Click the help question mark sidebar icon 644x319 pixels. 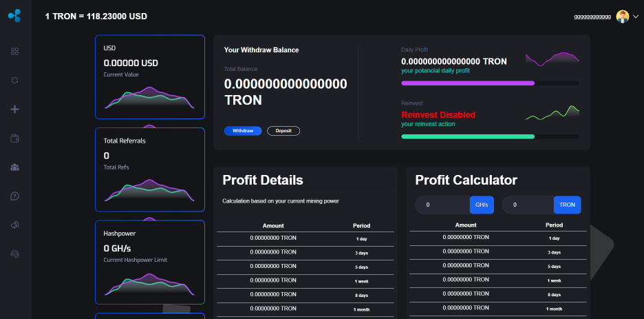pyautogui.click(x=14, y=196)
